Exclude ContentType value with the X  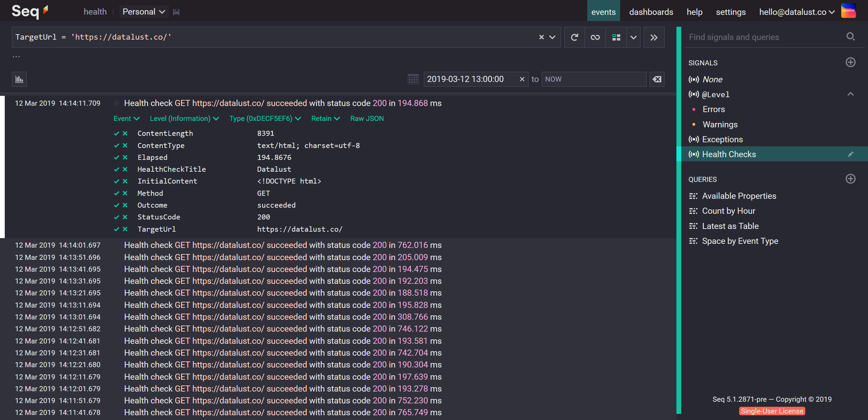click(x=125, y=146)
